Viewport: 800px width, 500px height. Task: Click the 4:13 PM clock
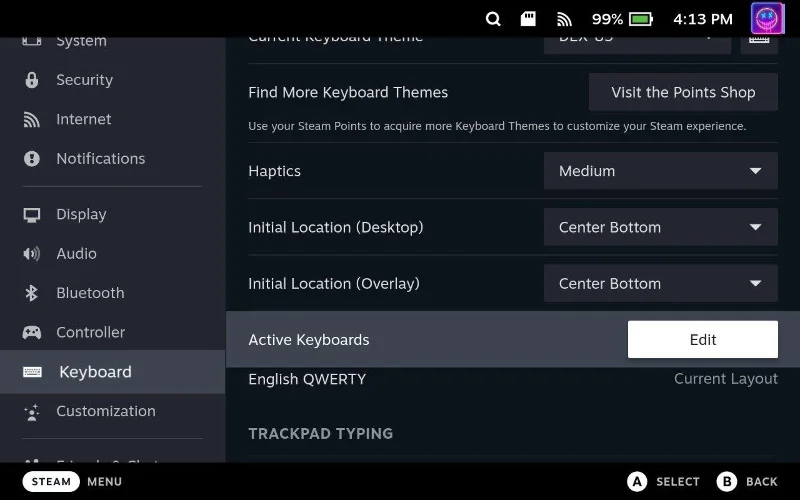pos(703,19)
